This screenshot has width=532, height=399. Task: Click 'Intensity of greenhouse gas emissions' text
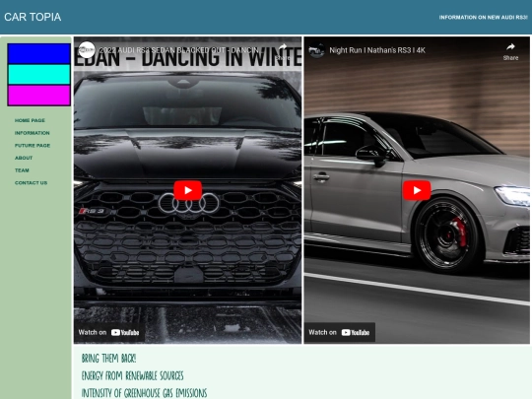144,393
